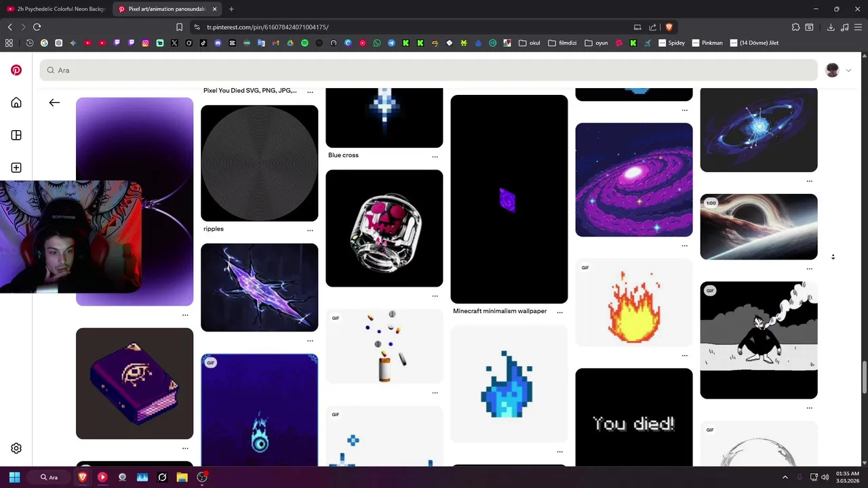The height and width of the screenshot is (488, 868).
Task: Click the Pixel You Died SVG title
Action: (x=250, y=90)
